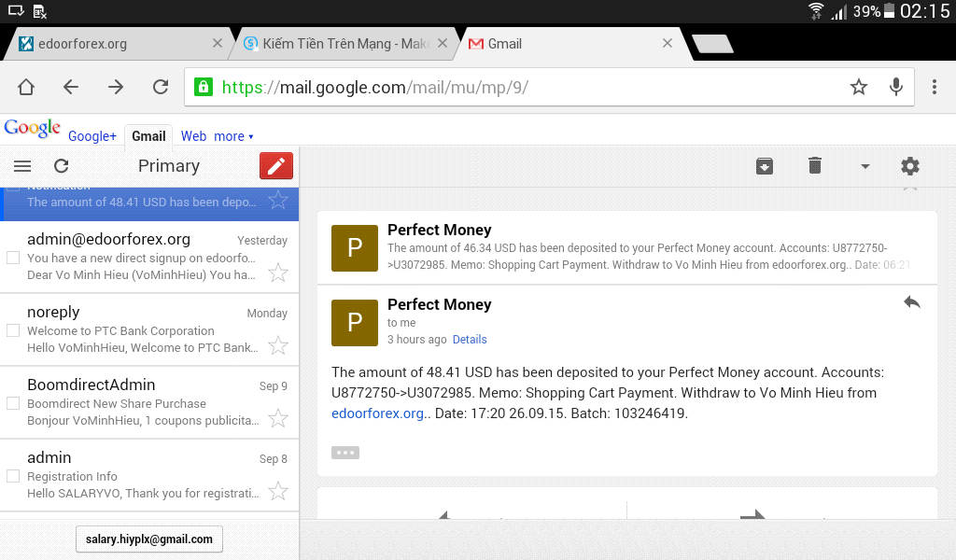Star the admin@edoorforex.org email
Image resolution: width=956 pixels, height=560 pixels.
[277, 273]
